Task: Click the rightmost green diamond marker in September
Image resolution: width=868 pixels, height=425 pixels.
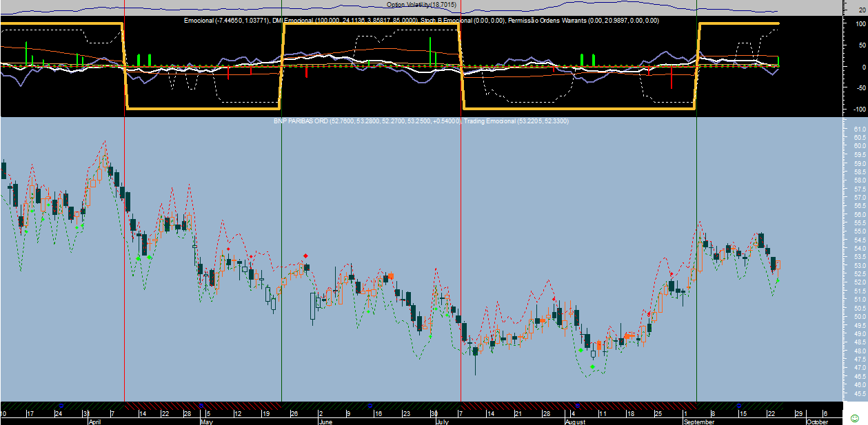Action: (x=778, y=280)
